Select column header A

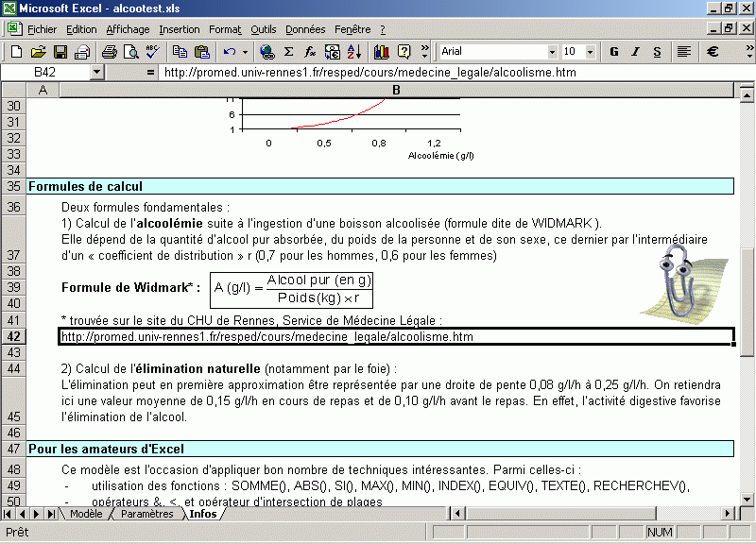[x=43, y=90]
